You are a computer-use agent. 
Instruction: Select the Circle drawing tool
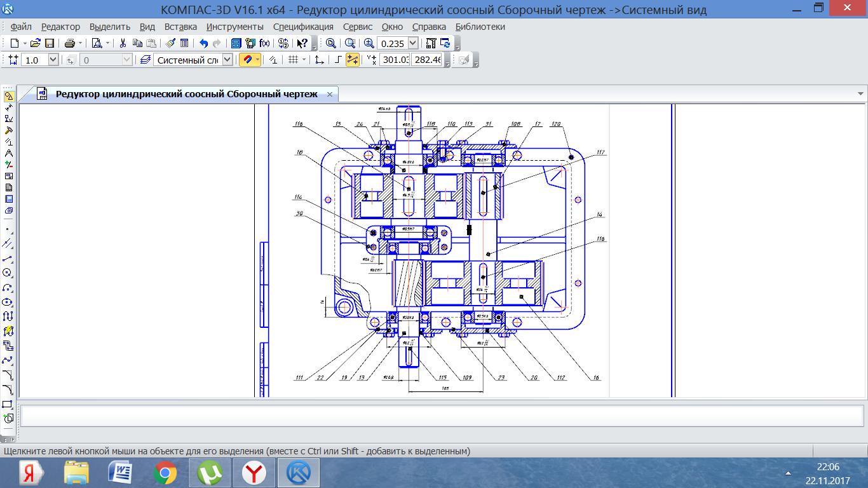pyautogui.click(x=8, y=273)
